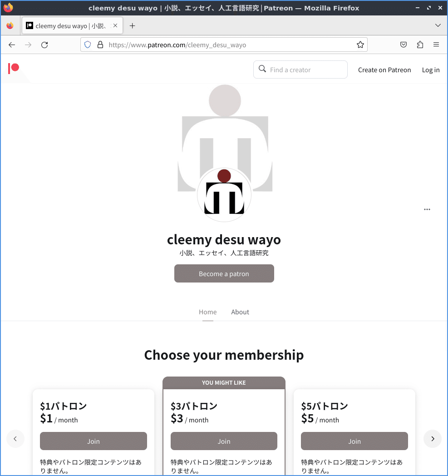This screenshot has height=476, width=448.
Task: Save page to Pocket icon
Action: (x=403, y=45)
